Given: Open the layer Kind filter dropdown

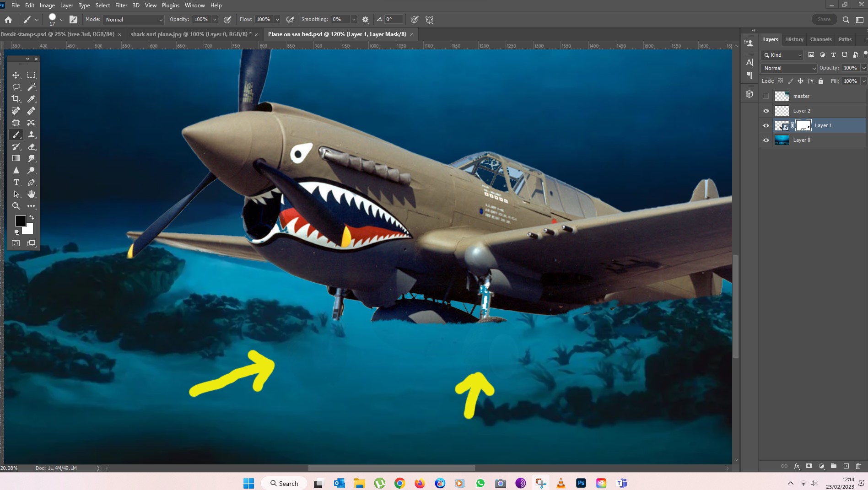Looking at the screenshot, I should [x=782, y=55].
